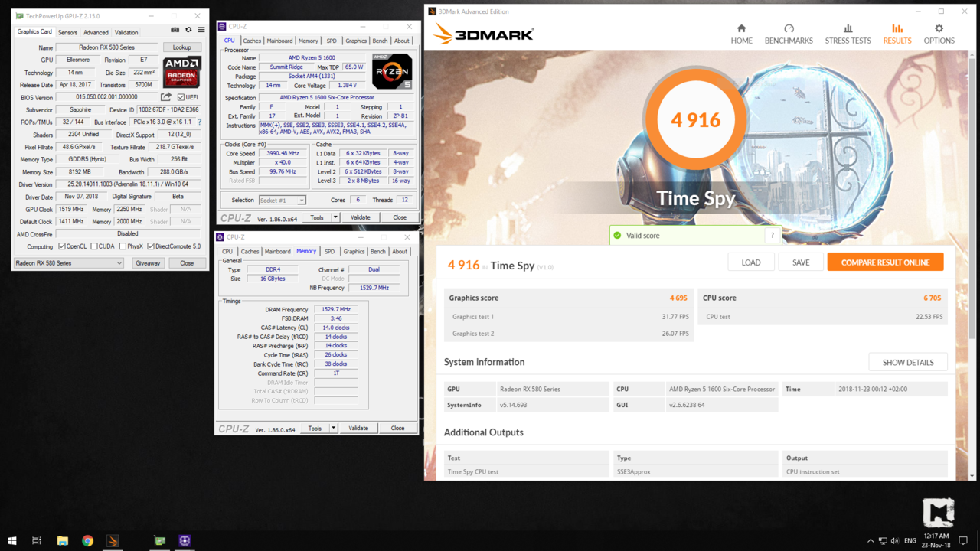Switch to the GPU-Z Advanced tab
This screenshot has height=551, width=980.
click(96, 32)
